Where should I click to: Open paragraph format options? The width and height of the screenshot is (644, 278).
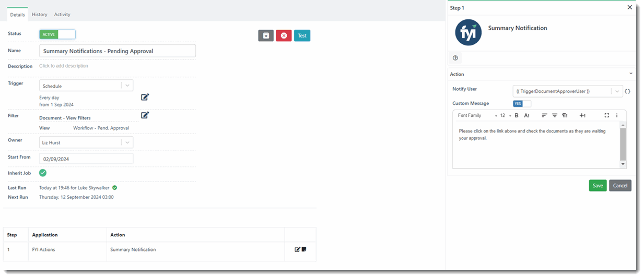coord(565,115)
